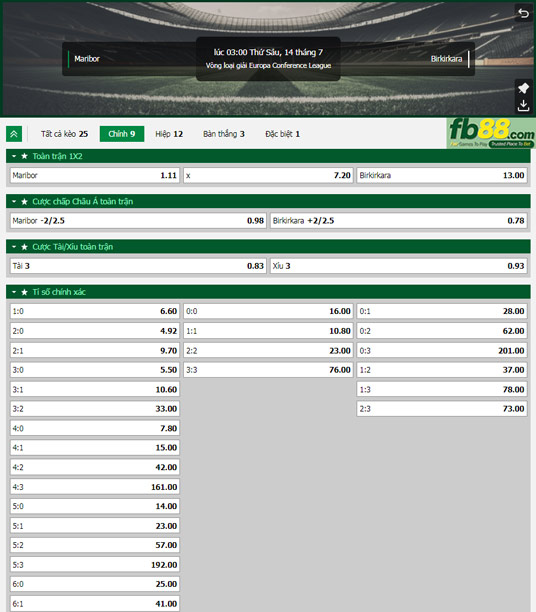Image resolution: width=536 pixels, height=612 pixels.
Task: Pick correct score 1:2 at 37.00
Action: 442,370
